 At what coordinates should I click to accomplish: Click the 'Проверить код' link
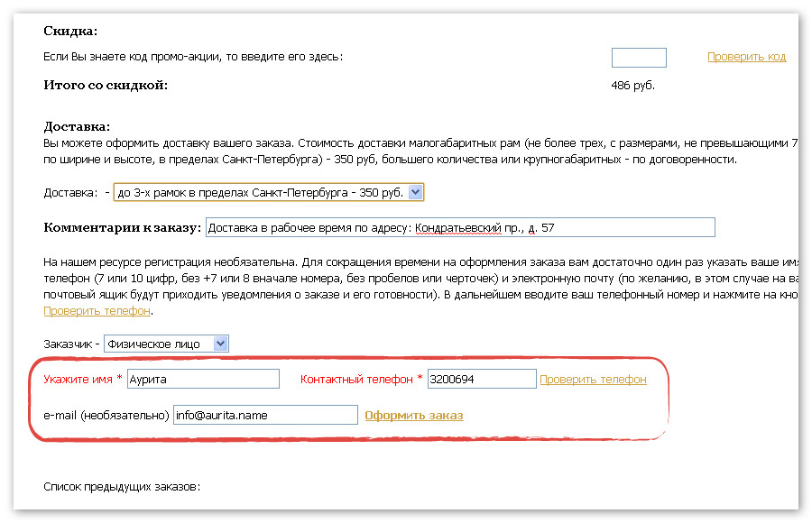(x=746, y=57)
